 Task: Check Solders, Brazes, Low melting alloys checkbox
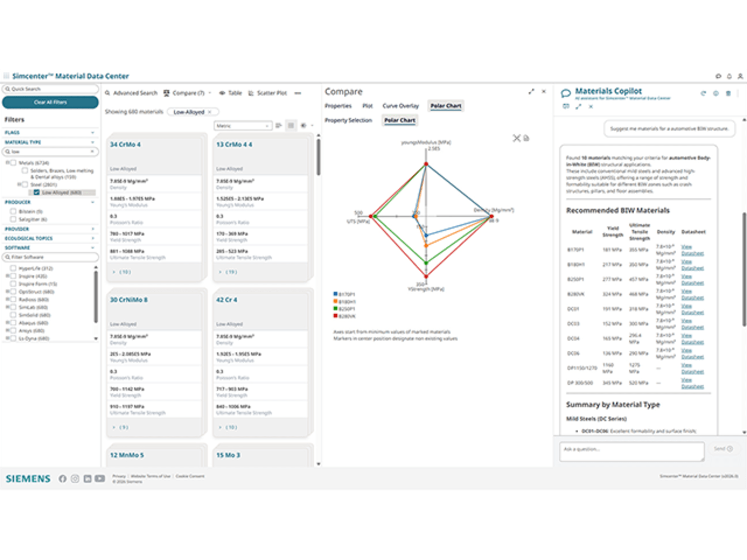click(x=25, y=170)
